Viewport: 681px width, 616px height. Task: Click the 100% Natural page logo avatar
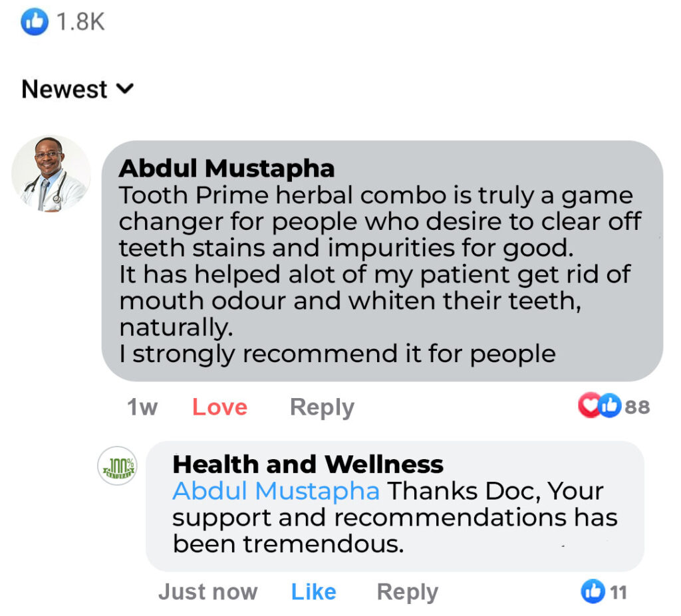(x=118, y=466)
